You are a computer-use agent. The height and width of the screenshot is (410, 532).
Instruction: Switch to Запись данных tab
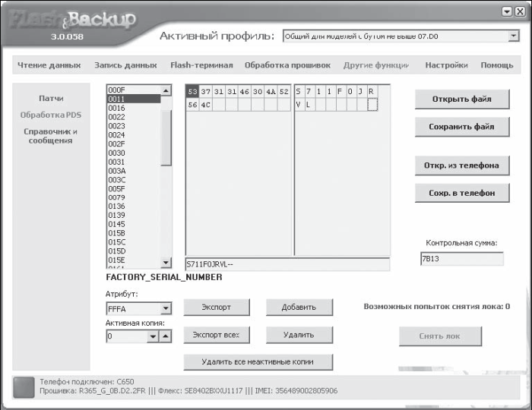click(125, 65)
